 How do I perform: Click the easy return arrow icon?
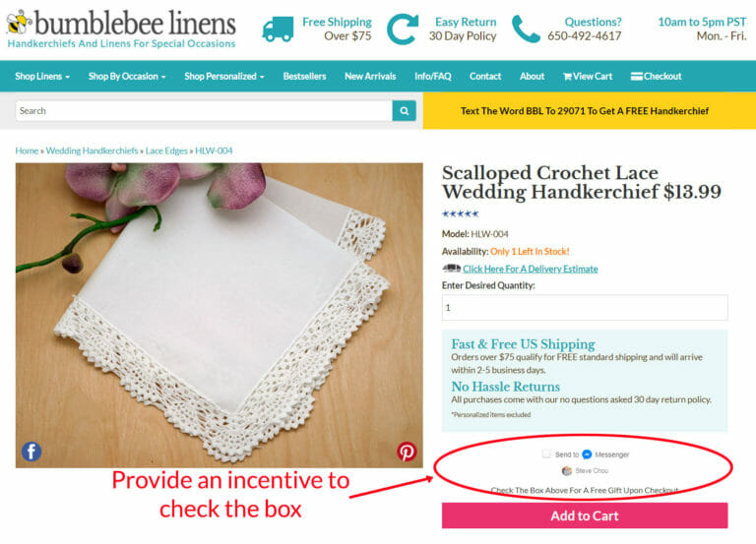(402, 30)
